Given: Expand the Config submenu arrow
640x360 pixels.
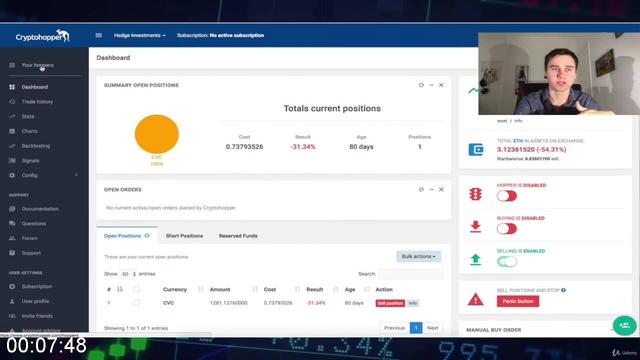Looking at the screenshot, I should click(x=76, y=175).
